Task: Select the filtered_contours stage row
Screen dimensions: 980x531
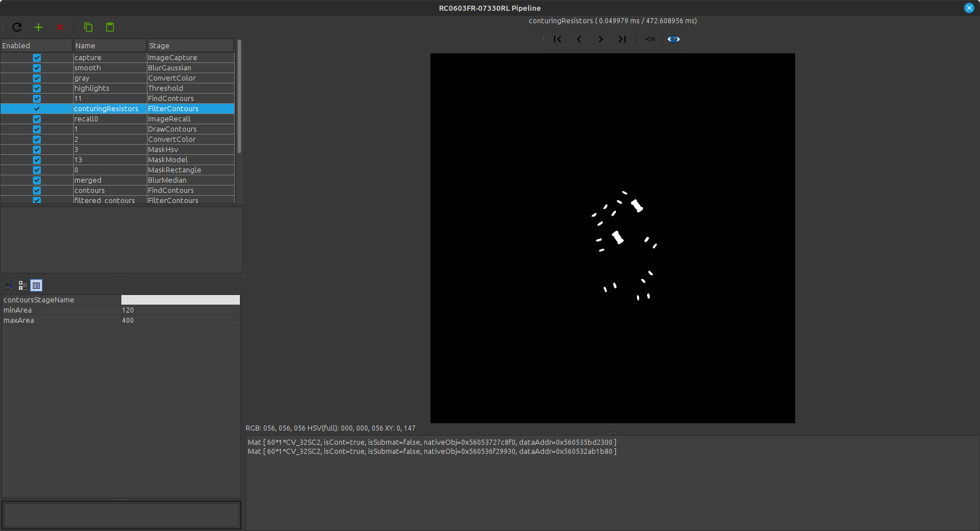Action: pyautogui.click(x=117, y=200)
